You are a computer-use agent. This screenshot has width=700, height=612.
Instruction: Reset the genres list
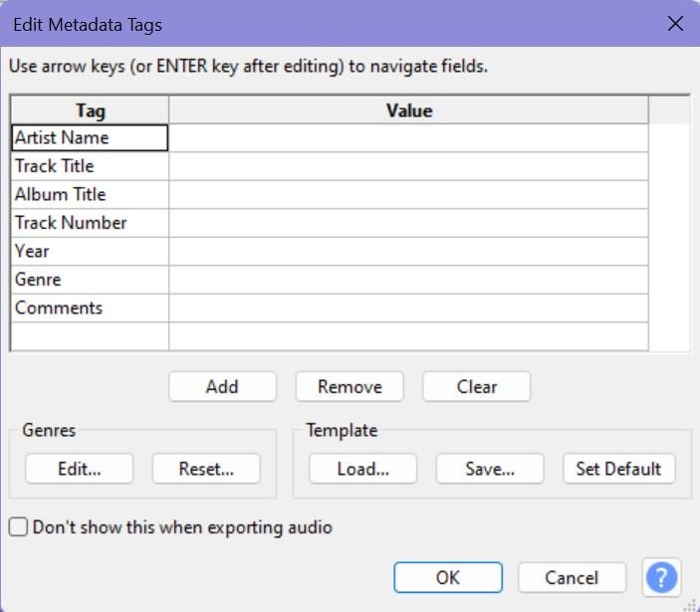(206, 469)
